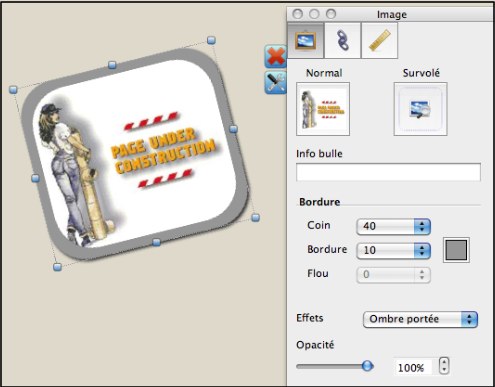Choose the Survolé hover image placeholder
The image size is (495, 387).
tap(420, 109)
